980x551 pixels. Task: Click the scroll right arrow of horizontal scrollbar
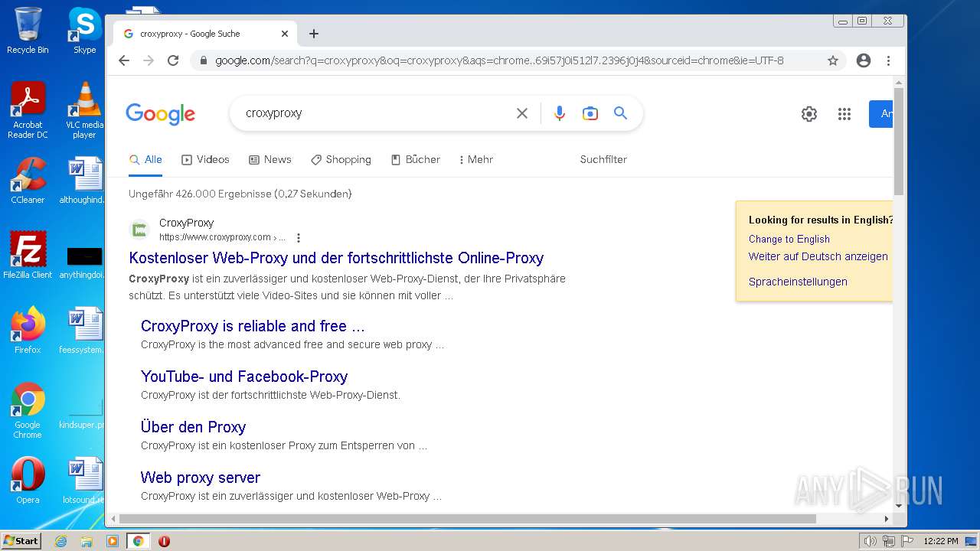coord(887,519)
